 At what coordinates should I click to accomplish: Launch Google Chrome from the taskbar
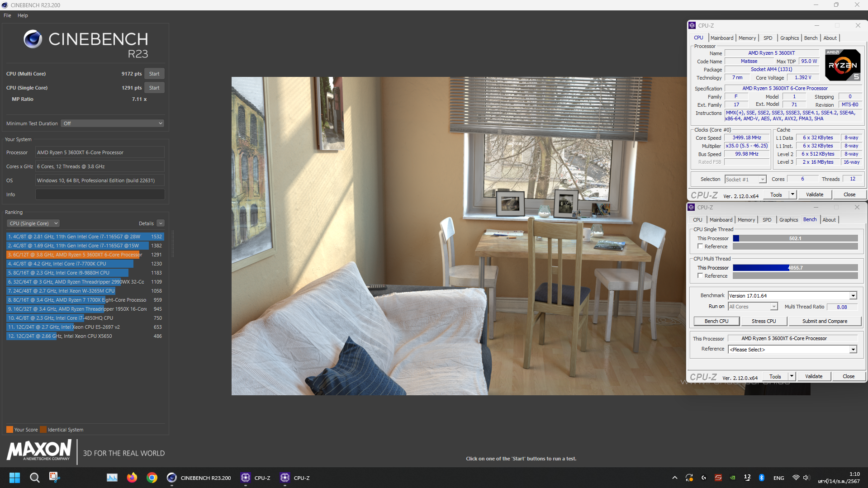(x=152, y=478)
